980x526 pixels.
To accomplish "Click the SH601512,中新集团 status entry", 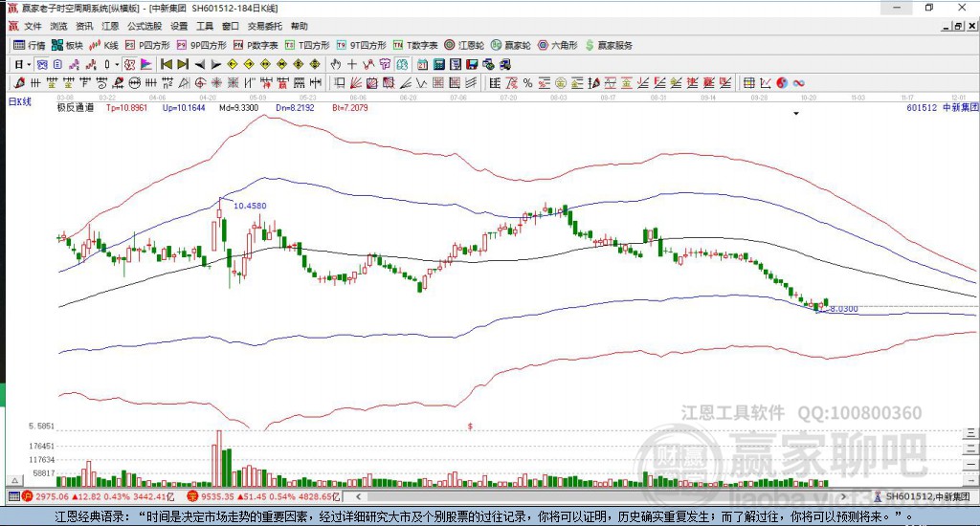I will tap(927, 496).
